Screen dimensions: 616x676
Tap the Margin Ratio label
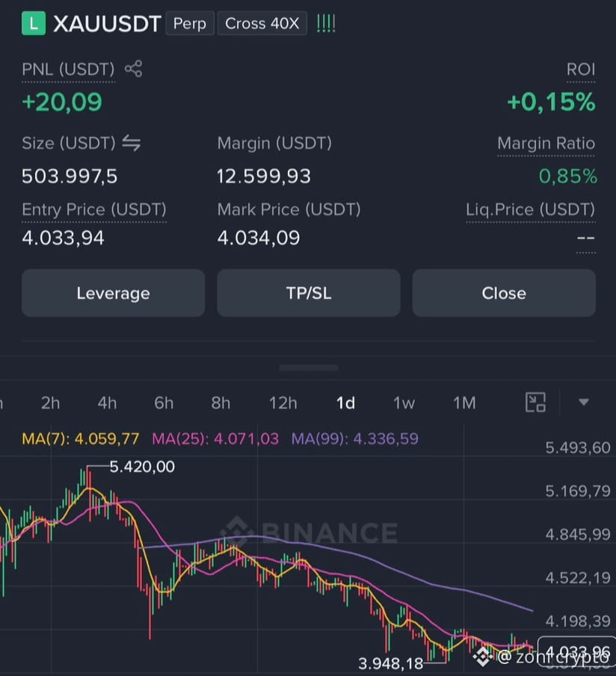[546, 143]
